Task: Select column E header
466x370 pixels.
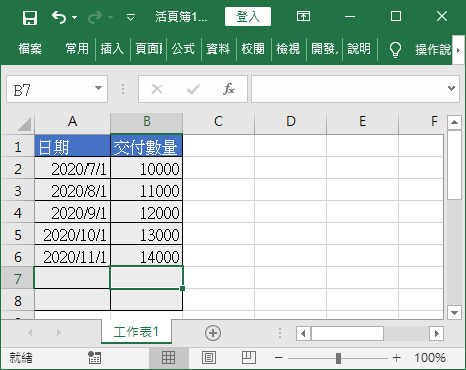Action: (363, 122)
